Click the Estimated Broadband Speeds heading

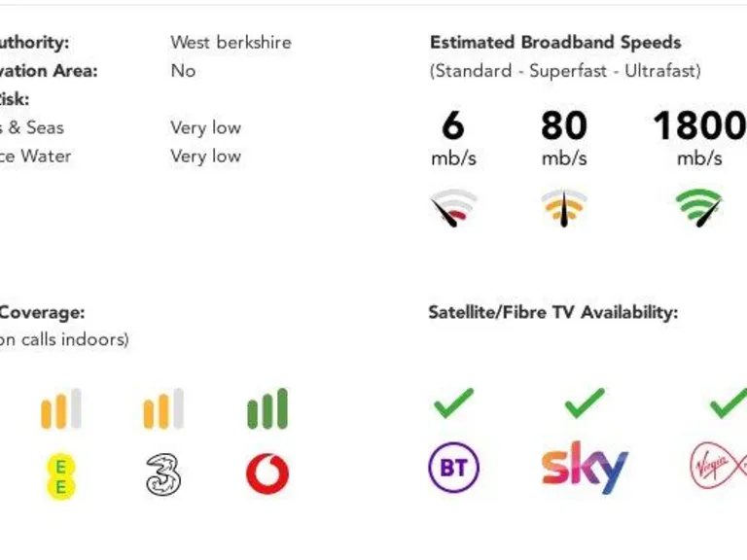[x=555, y=43]
